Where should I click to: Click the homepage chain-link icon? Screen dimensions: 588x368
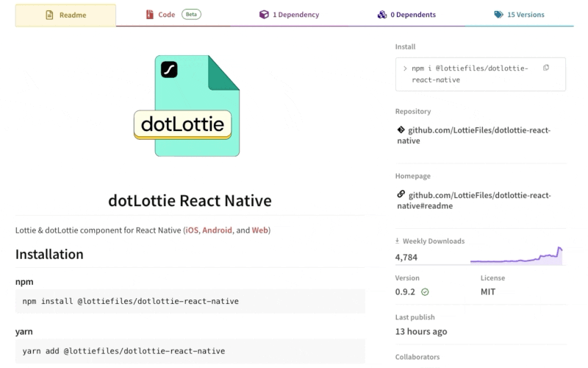tap(401, 194)
